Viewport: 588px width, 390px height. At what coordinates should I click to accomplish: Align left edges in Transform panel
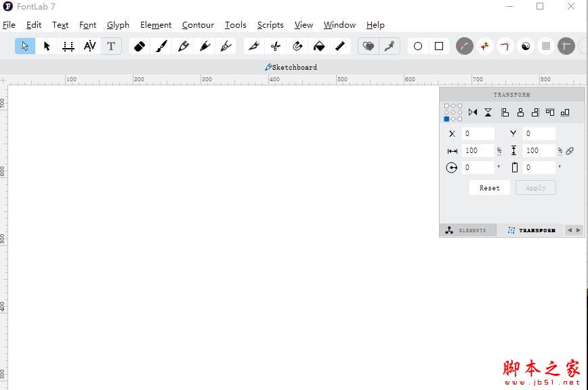(505, 112)
